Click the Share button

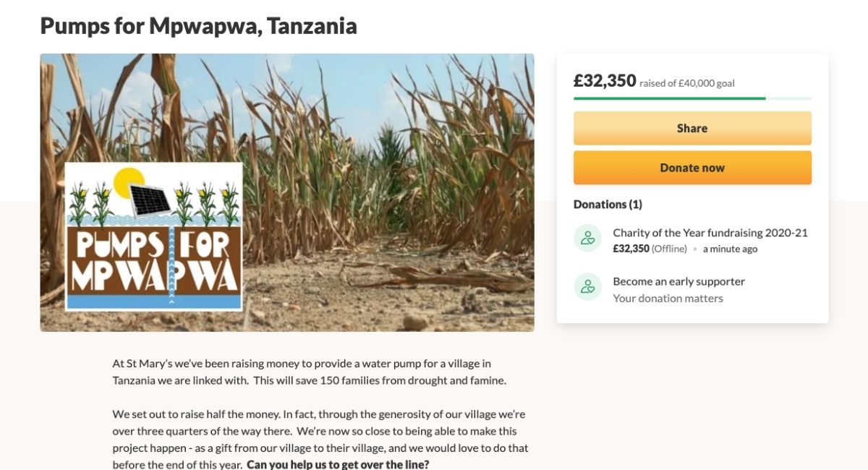[692, 128]
